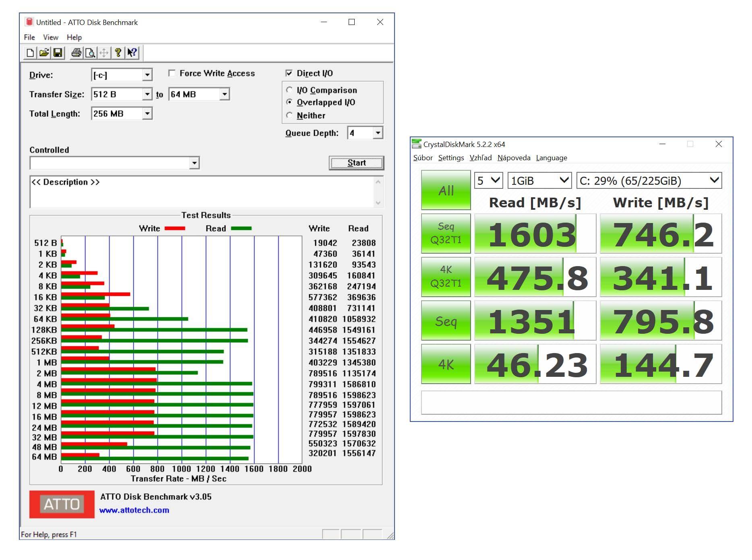Close the CrystalDiskMark window
Screen dimensions: 752x560
(x=719, y=144)
